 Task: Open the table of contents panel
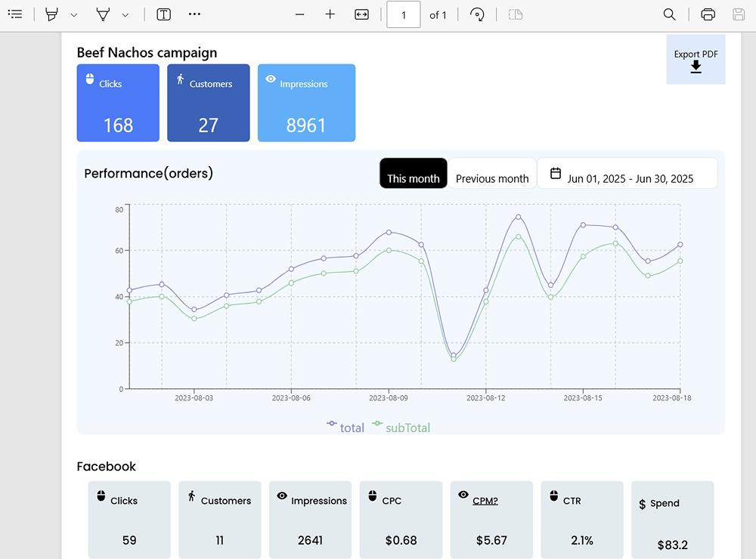(x=15, y=14)
